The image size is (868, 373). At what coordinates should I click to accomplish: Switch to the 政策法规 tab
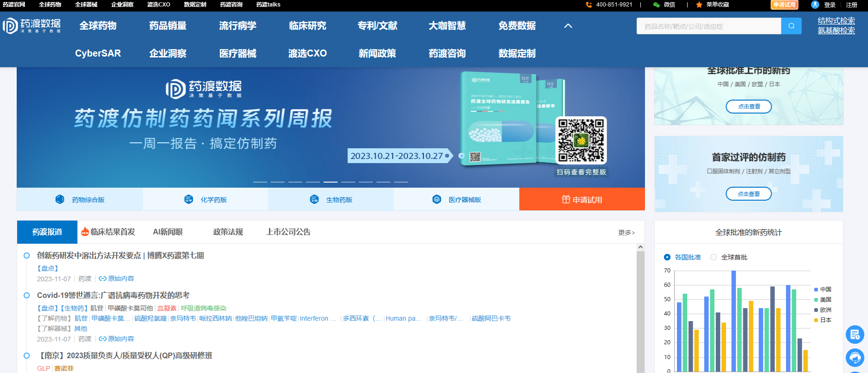tap(228, 232)
